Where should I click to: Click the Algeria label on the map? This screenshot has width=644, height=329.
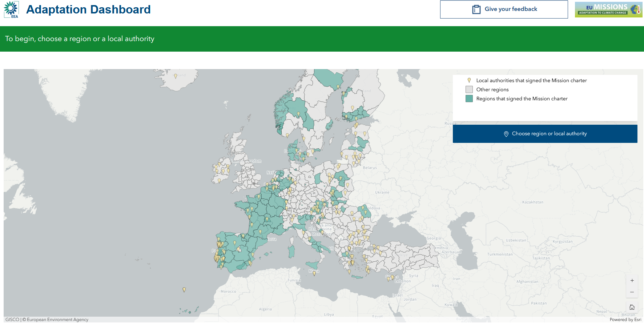point(265,309)
